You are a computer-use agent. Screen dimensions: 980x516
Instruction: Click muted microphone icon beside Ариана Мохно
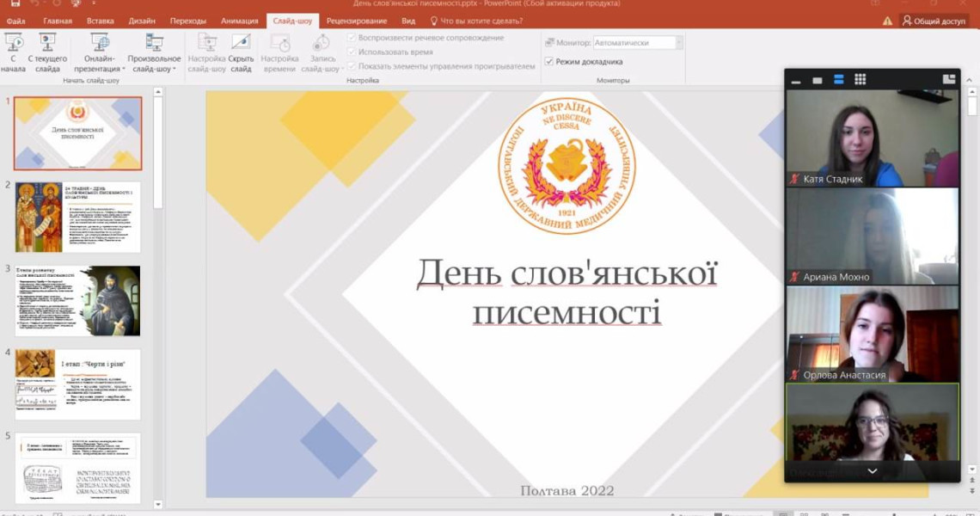click(794, 276)
